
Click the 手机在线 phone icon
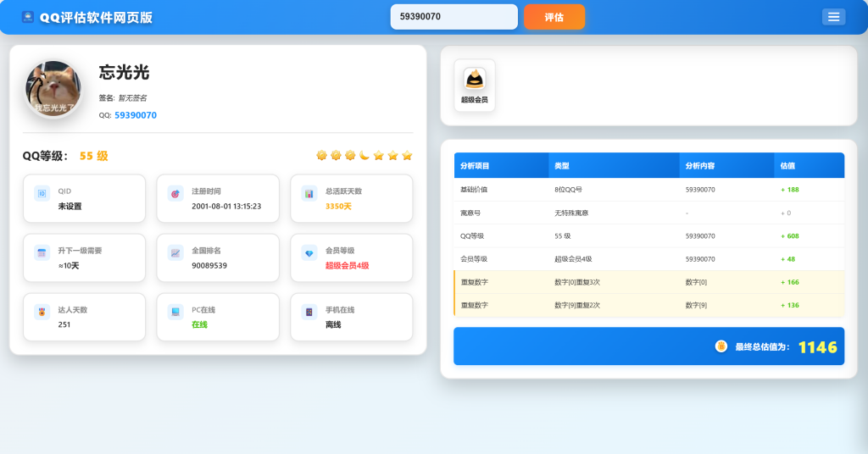(x=309, y=313)
